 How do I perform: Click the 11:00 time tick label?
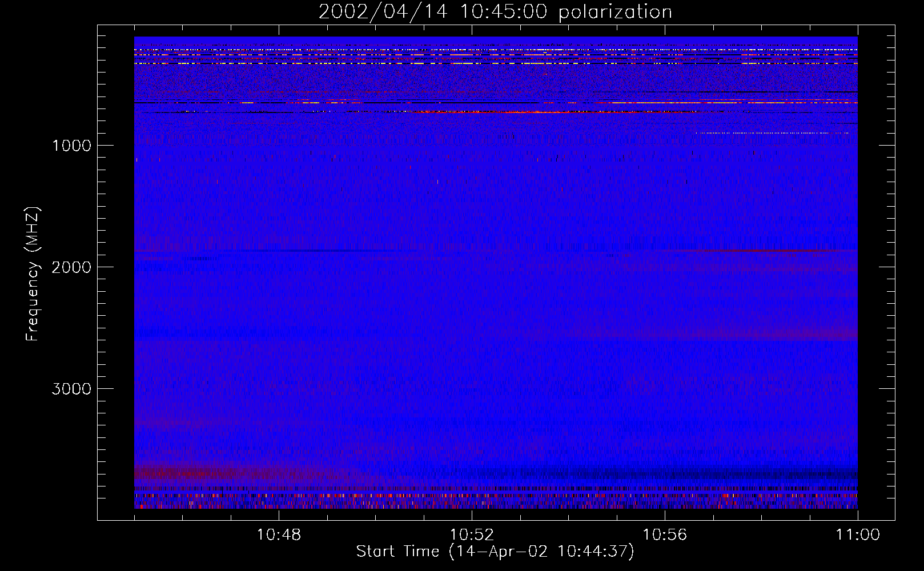coord(858,535)
